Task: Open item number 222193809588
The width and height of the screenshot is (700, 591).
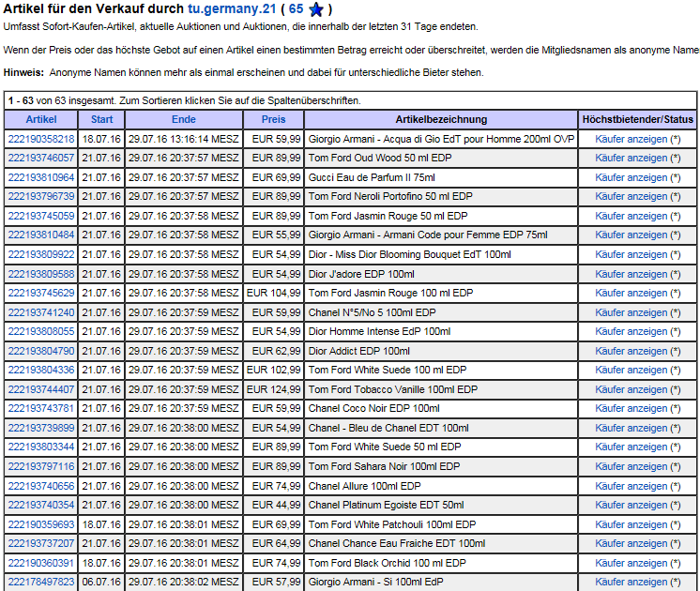Action: coord(41,274)
